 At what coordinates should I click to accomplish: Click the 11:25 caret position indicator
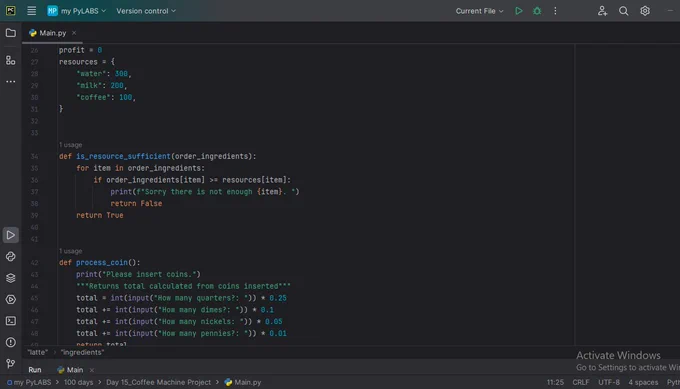point(555,382)
